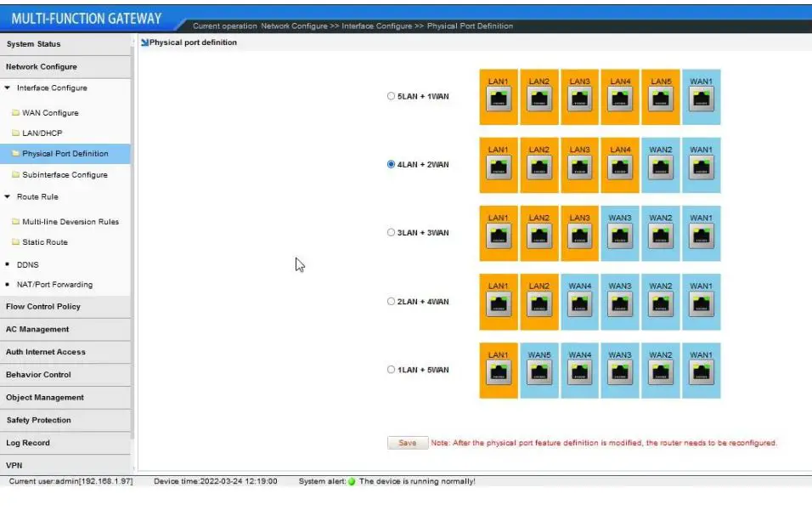
Task: Open AC Management menu
Action: (65, 330)
